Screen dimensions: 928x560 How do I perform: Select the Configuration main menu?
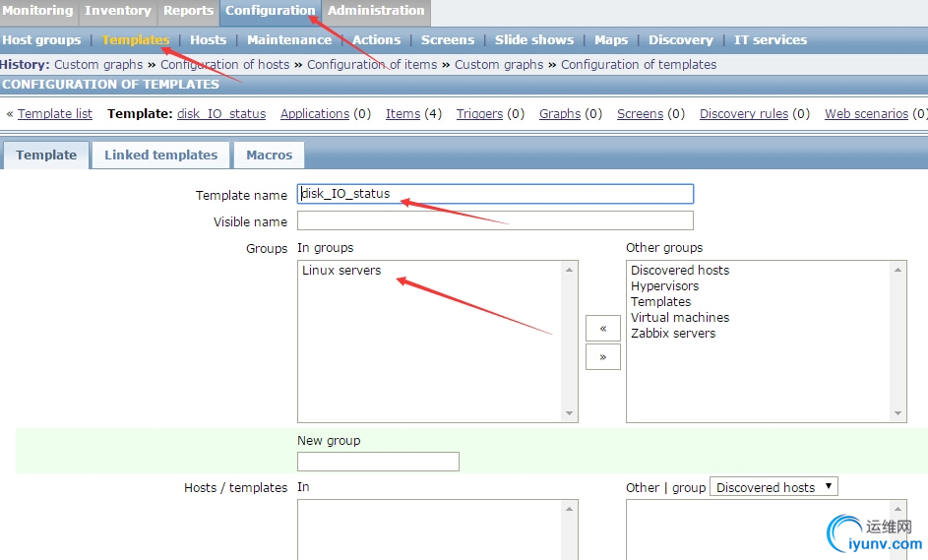270,11
